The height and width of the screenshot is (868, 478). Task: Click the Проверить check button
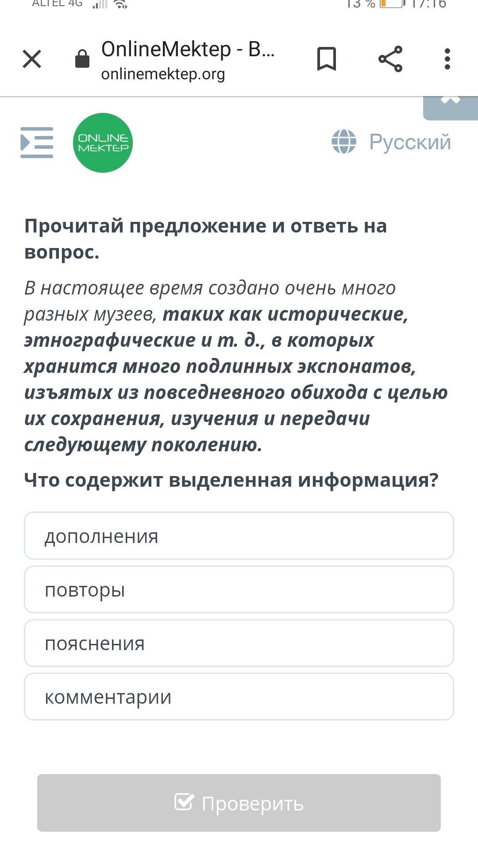[239, 803]
